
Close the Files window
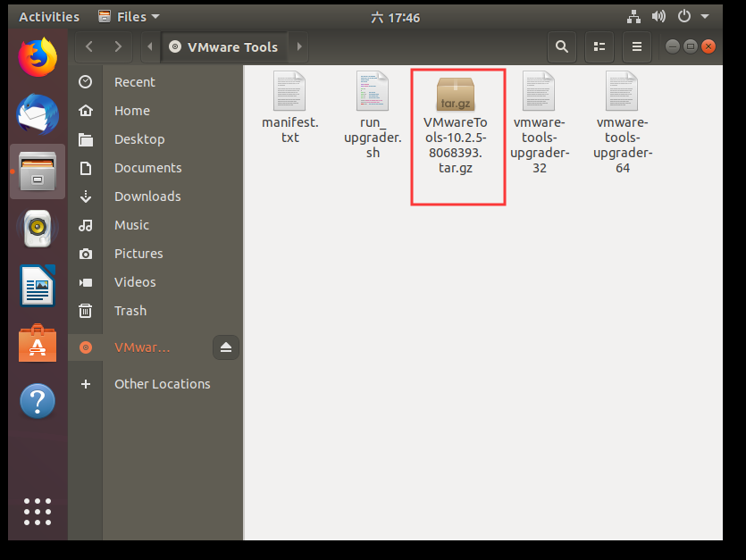point(708,46)
